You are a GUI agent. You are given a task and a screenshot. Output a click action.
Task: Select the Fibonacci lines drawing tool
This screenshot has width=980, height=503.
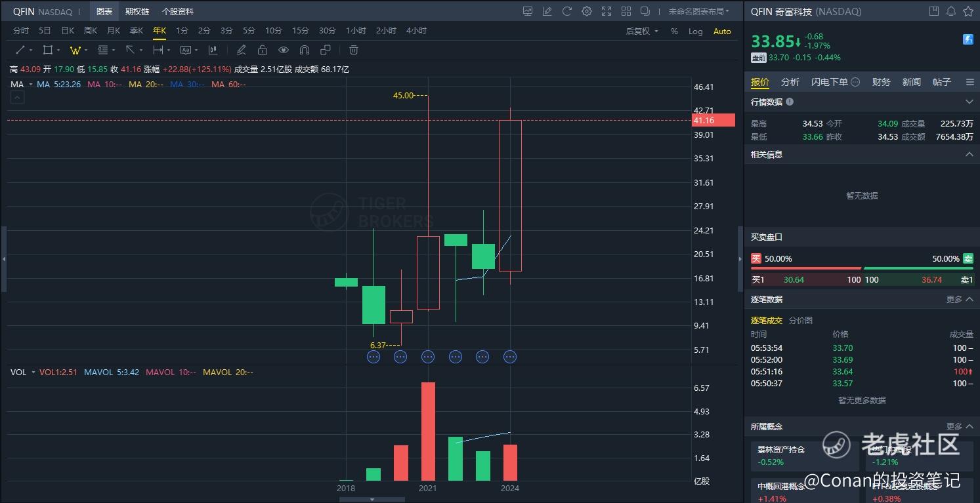click(x=102, y=50)
